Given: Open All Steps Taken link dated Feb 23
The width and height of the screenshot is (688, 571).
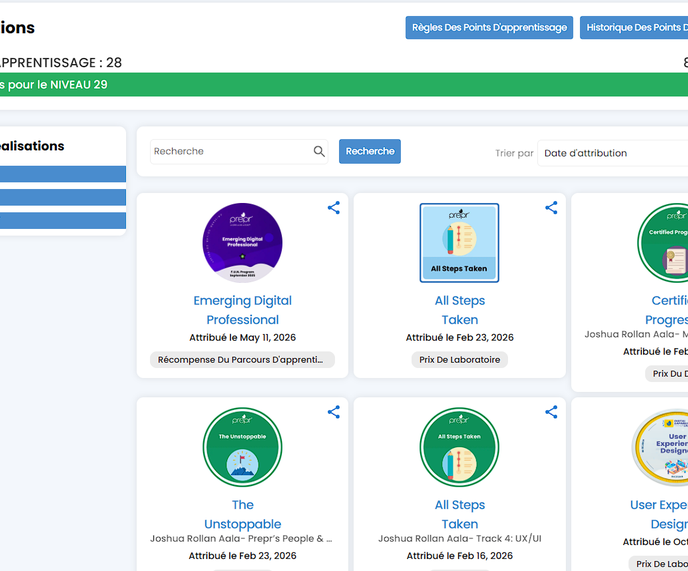Looking at the screenshot, I should 460,310.
